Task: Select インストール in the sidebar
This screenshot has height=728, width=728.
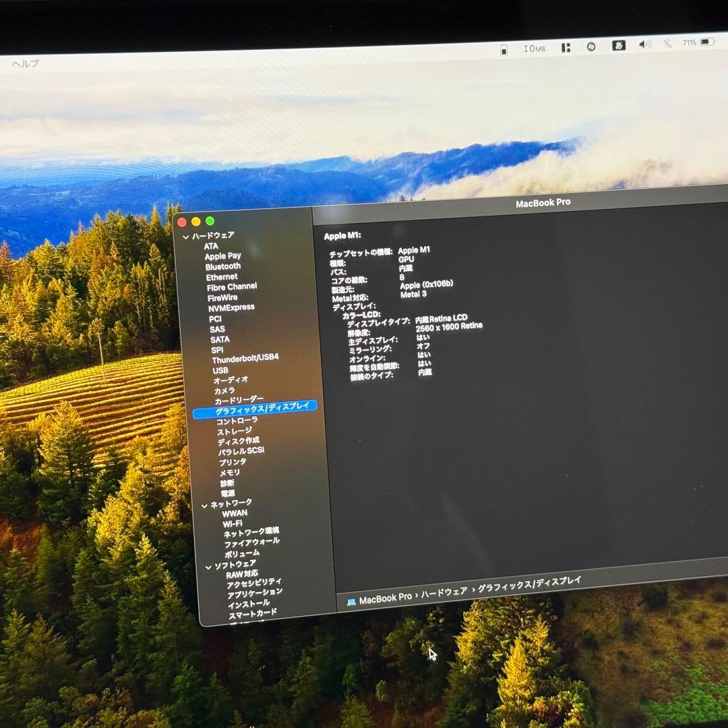Action: coord(248,604)
